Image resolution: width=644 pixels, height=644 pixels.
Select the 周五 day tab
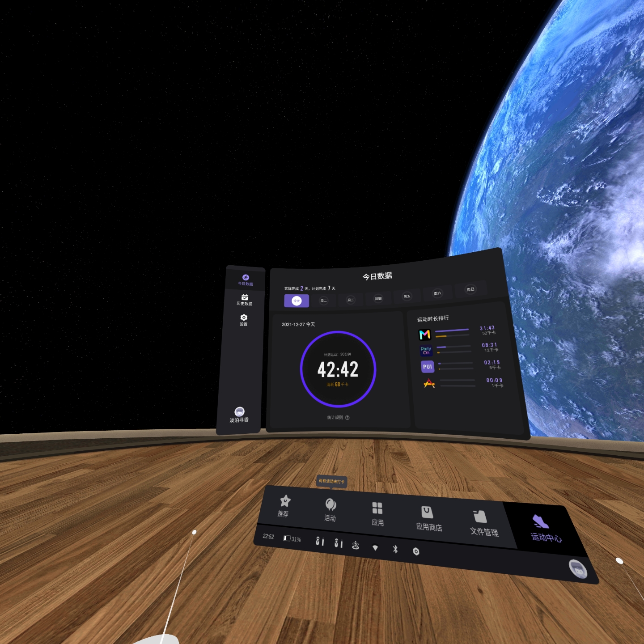point(407,296)
